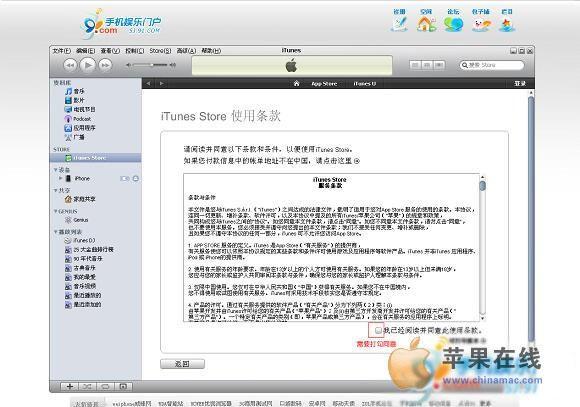Go back with the Store left arrow
Viewport: 580px width, 407px height.
pos(149,83)
